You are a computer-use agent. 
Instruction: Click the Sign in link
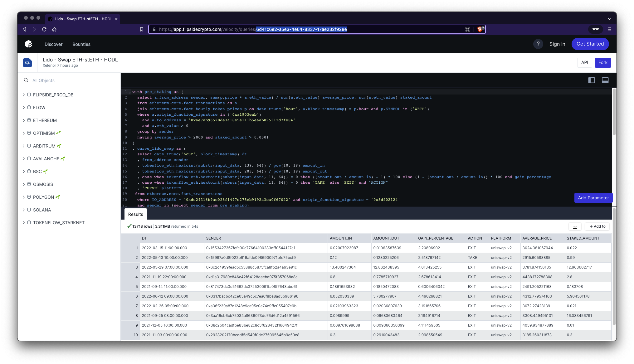point(557,44)
